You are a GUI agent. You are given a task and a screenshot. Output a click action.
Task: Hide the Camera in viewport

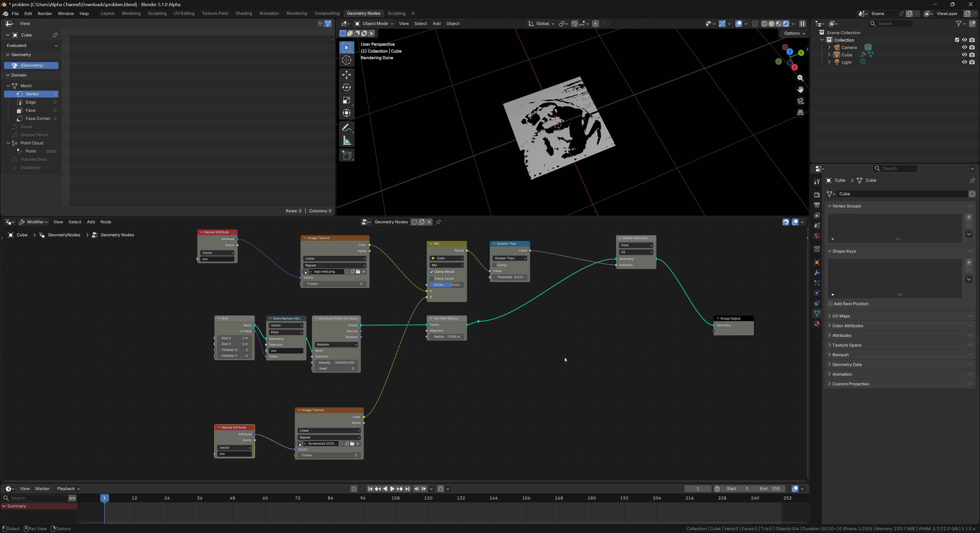point(964,47)
